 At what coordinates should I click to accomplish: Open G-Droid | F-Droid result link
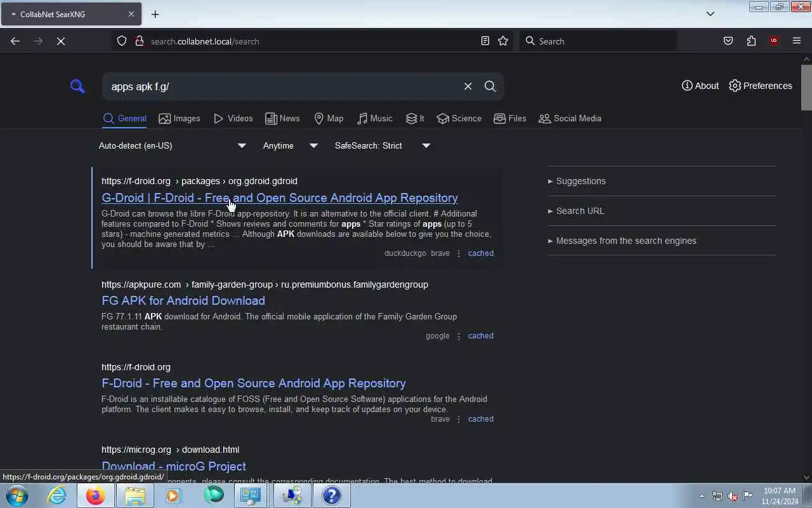(x=280, y=197)
